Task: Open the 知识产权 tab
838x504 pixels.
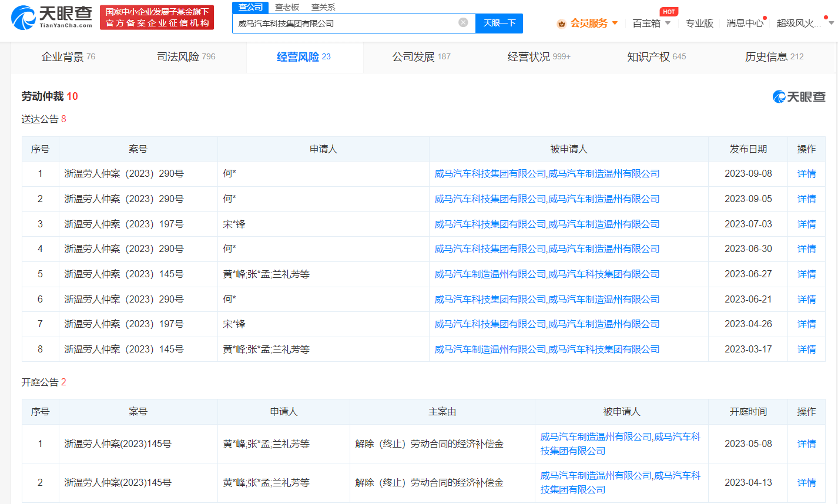Action: click(x=656, y=57)
